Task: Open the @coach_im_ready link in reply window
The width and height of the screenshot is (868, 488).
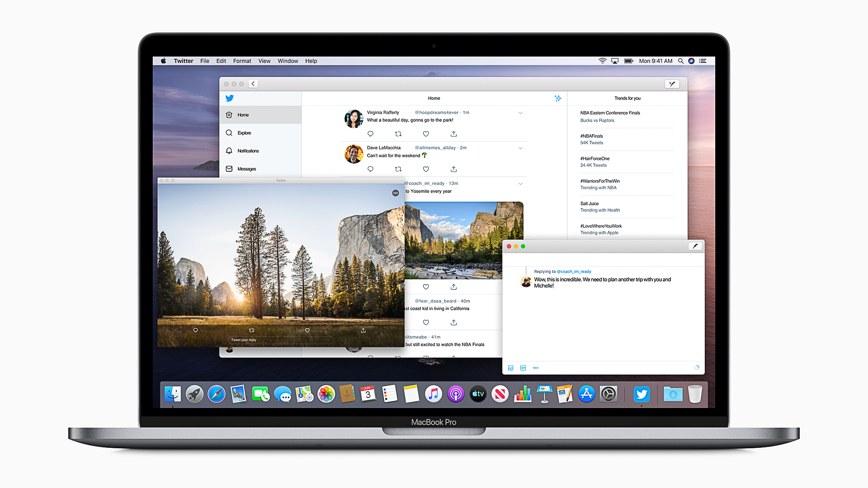Action: (x=574, y=272)
